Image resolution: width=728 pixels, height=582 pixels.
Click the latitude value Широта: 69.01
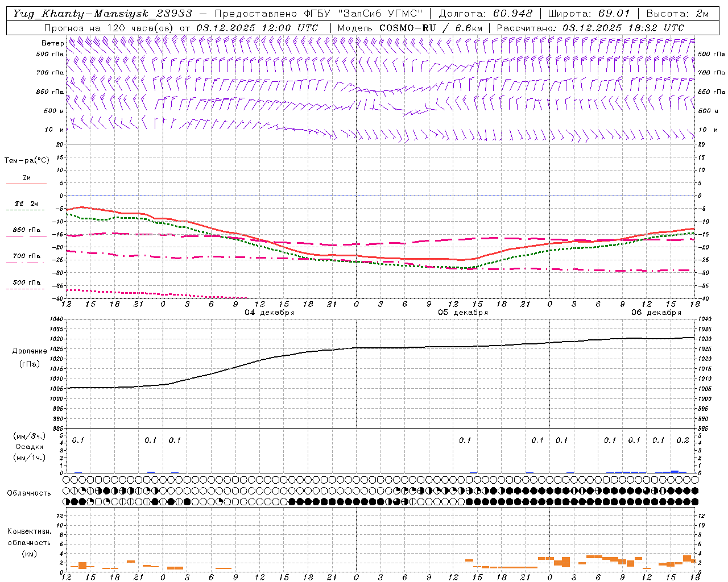589,14
